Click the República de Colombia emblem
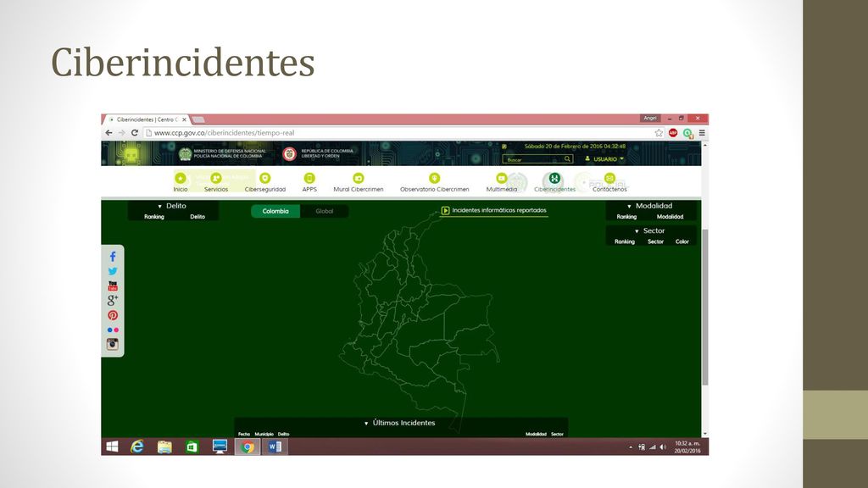This screenshot has width=868, height=488. pyautogui.click(x=290, y=154)
